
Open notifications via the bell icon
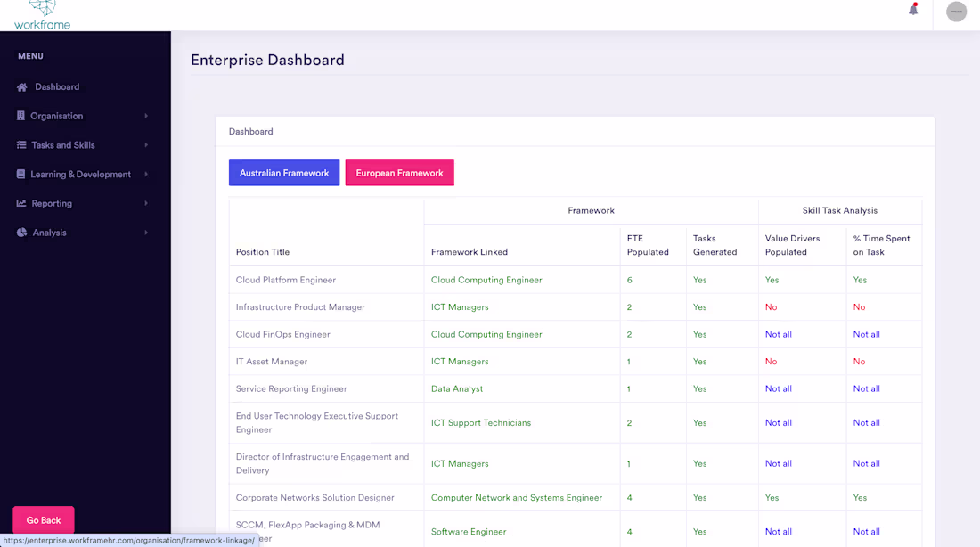coord(911,9)
